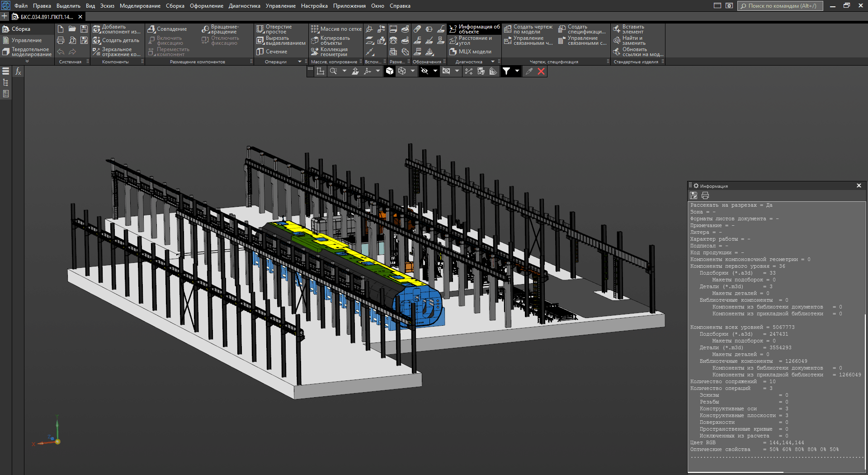Screen dimensions: 868x475
Task: Click Расстояние и угол button
Action: [x=471, y=40]
